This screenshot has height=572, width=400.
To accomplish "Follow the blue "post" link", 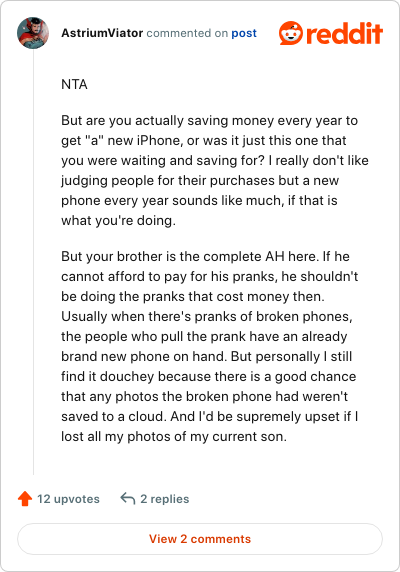I will click(244, 33).
